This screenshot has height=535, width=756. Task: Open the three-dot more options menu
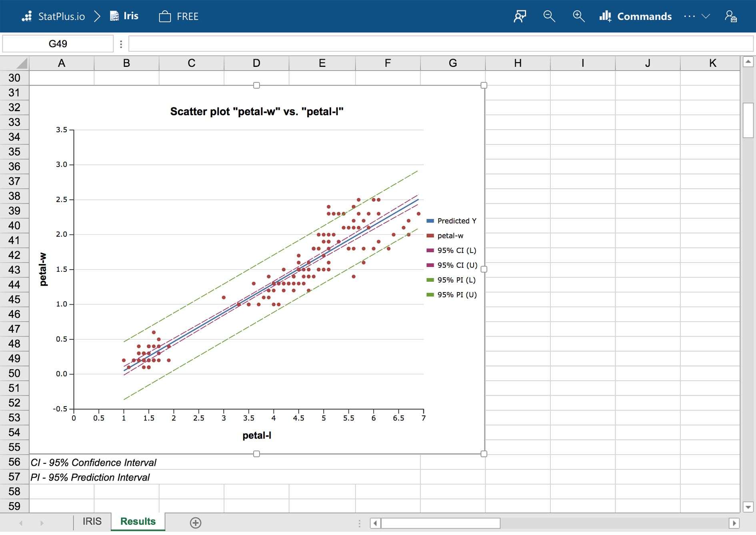[689, 16]
